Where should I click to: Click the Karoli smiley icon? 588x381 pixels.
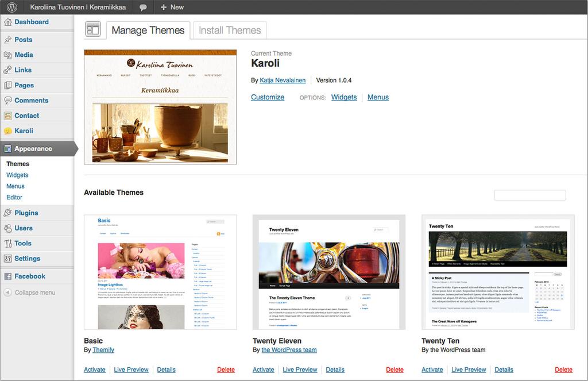pos(8,131)
